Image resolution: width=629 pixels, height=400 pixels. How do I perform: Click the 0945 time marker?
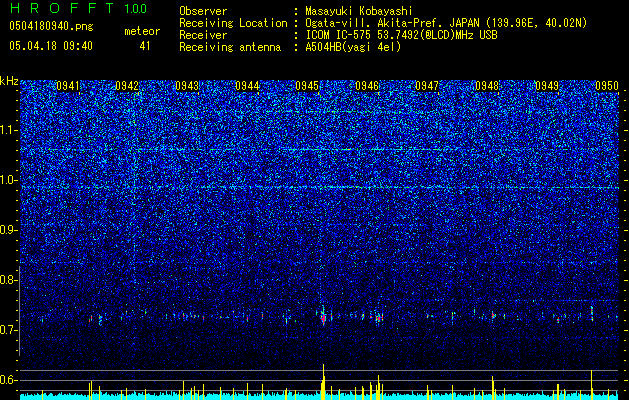[307, 86]
